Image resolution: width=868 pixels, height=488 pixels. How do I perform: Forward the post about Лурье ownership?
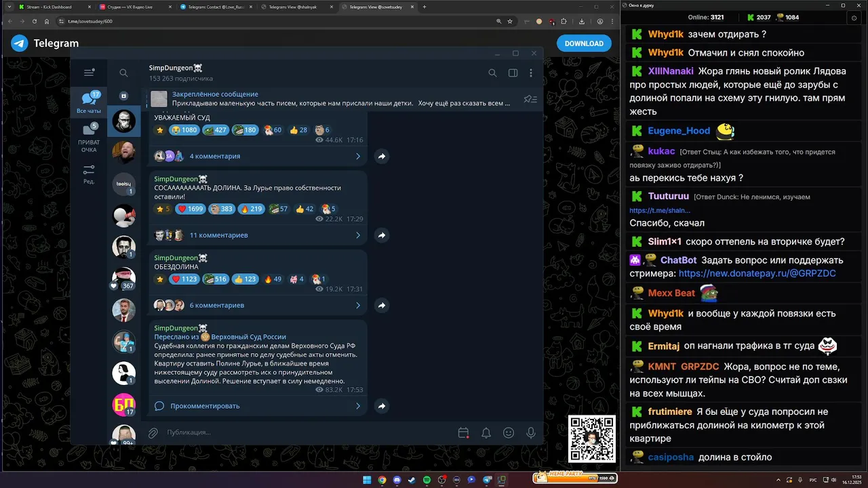pos(382,235)
